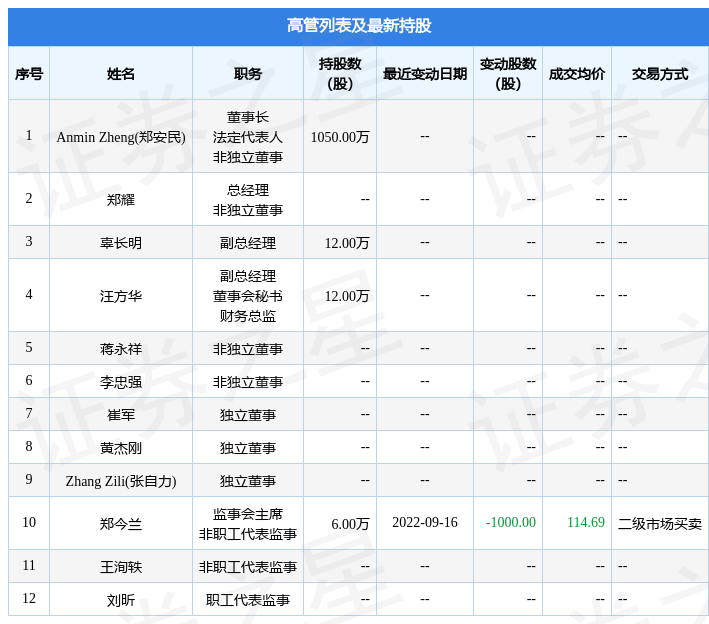Click the 6.00万 shareholding value
Viewport: 709px width, 624px height.
[350, 524]
